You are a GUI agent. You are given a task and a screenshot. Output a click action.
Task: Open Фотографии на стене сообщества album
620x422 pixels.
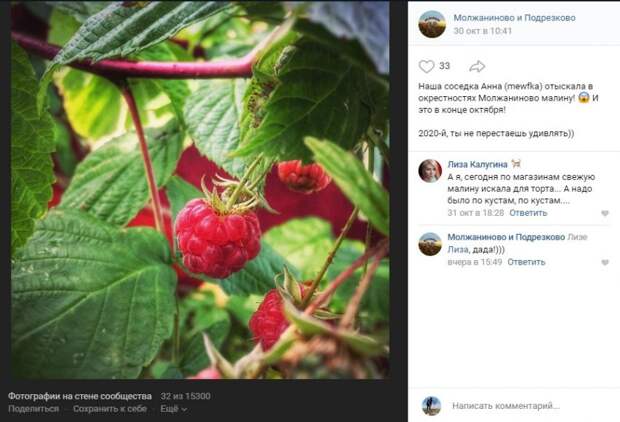point(80,396)
